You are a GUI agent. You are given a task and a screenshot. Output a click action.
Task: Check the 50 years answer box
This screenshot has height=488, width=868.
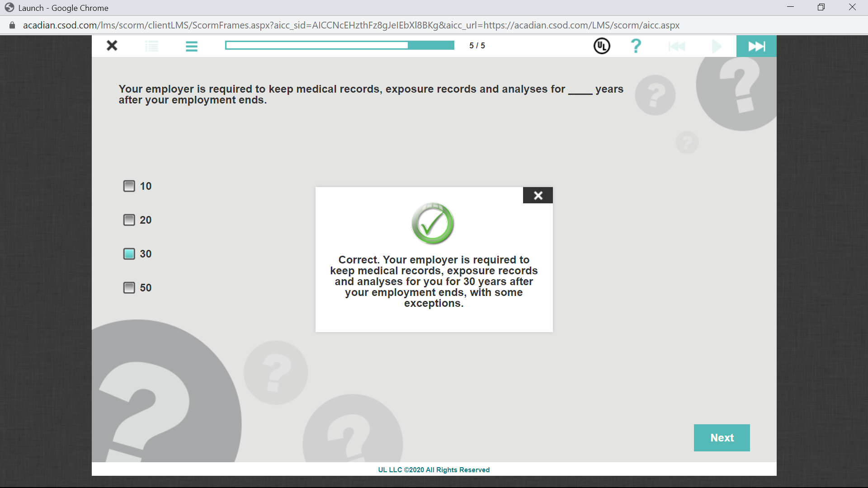[129, 288]
